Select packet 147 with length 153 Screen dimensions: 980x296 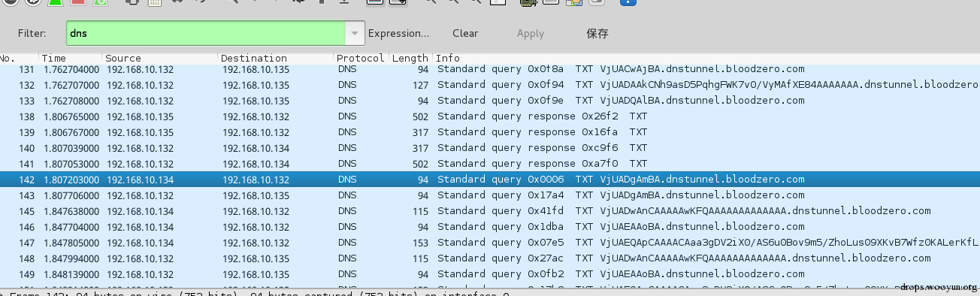click(x=490, y=243)
